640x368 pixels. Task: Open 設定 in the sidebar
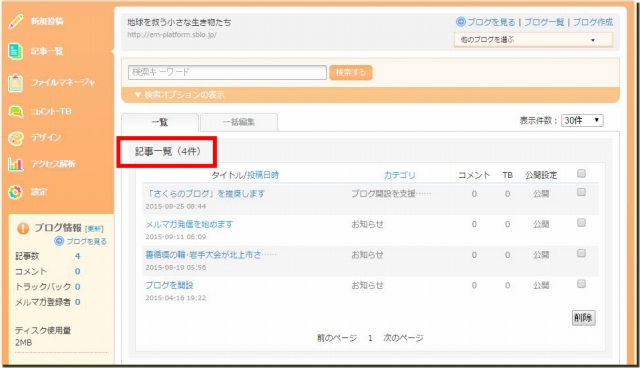(x=39, y=192)
